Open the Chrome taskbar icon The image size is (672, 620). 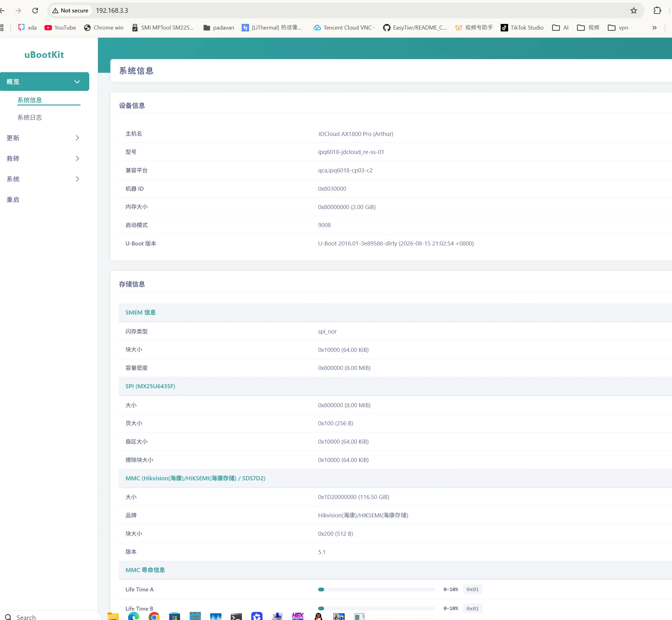[154, 616]
